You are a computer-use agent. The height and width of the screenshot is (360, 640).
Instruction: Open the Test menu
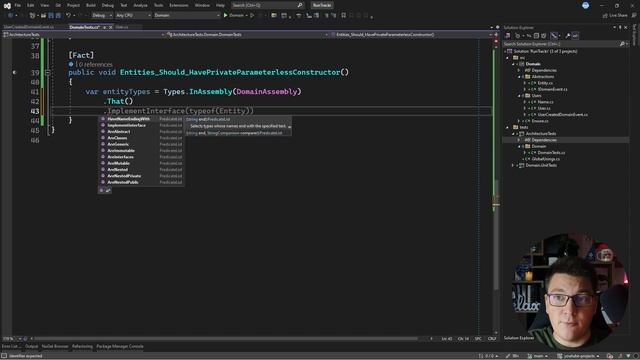click(x=124, y=5)
